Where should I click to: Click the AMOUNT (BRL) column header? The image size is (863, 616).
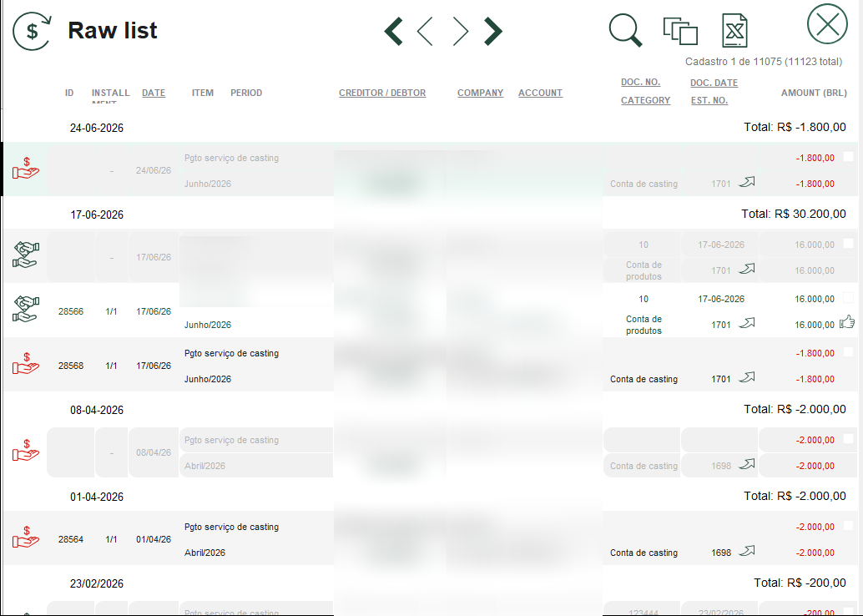[x=814, y=93]
